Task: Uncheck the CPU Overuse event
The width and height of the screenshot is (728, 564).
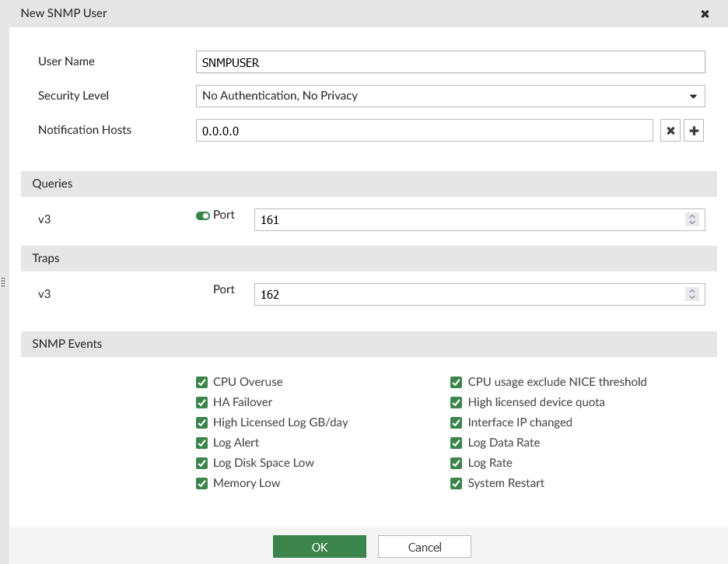Action: (201, 382)
